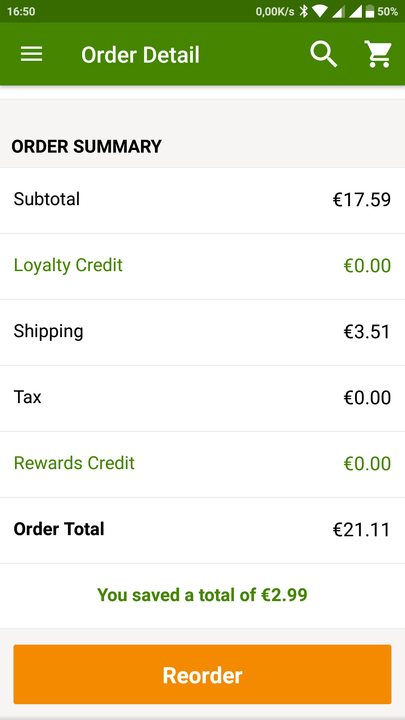The height and width of the screenshot is (720, 405).
Task: Tap the Tax row label
Action: [28, 397]
